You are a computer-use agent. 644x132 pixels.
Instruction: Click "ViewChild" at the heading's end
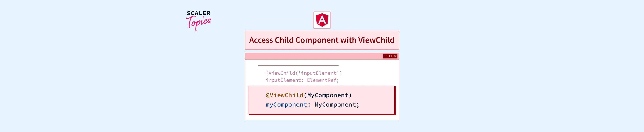376,40
